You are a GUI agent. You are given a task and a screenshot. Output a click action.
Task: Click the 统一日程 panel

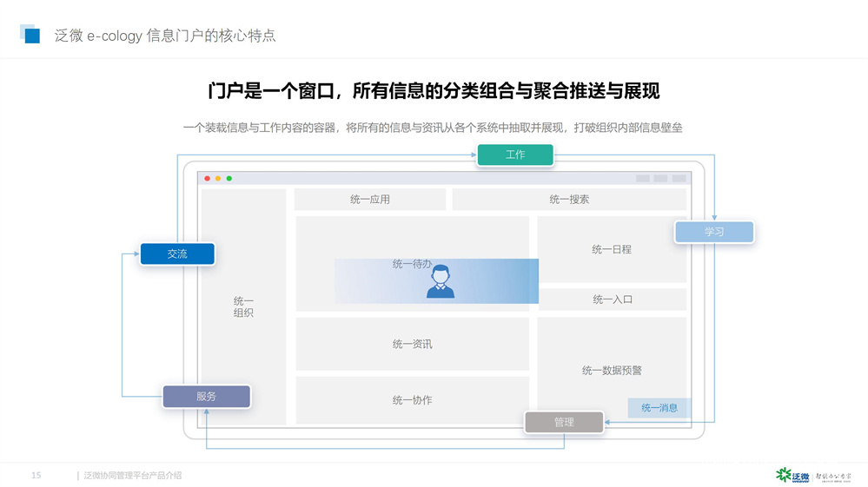pos(612,249)
